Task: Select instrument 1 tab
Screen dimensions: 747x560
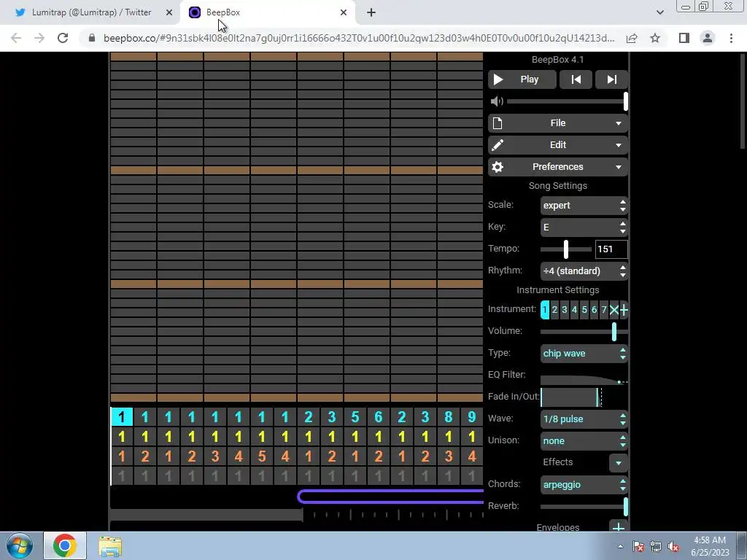Action: pyautogui.click(x=544, y=310)
